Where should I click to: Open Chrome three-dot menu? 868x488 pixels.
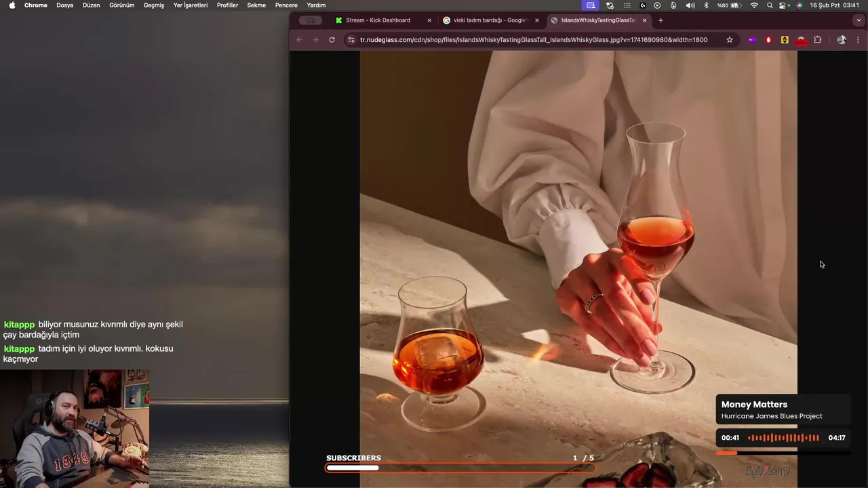[858, 40]
